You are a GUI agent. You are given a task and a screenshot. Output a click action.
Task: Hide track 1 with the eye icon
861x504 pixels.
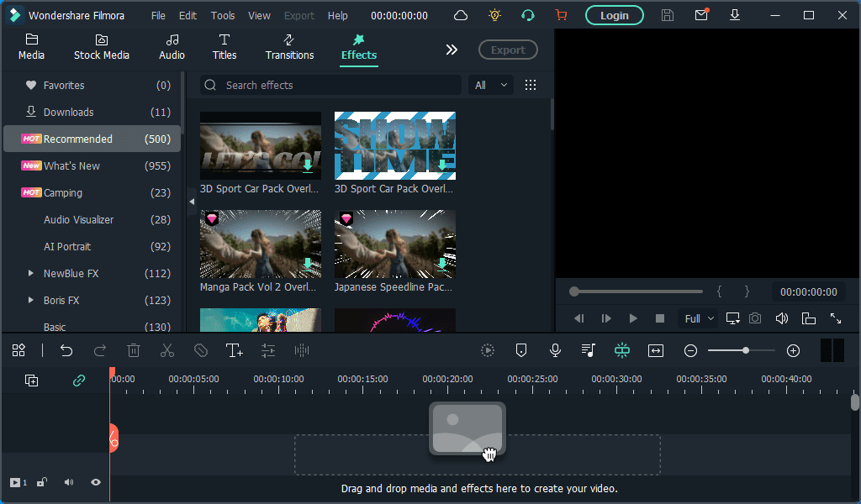point(96,483)
